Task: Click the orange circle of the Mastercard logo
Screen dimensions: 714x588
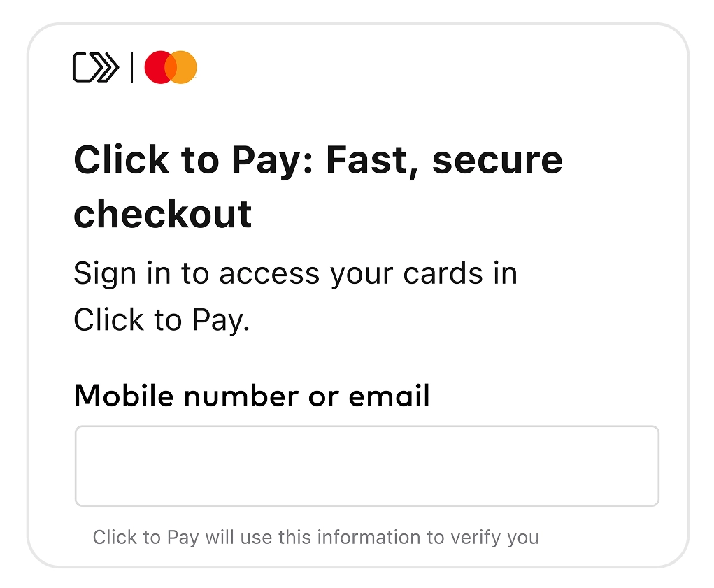Action: pos(185,68)
